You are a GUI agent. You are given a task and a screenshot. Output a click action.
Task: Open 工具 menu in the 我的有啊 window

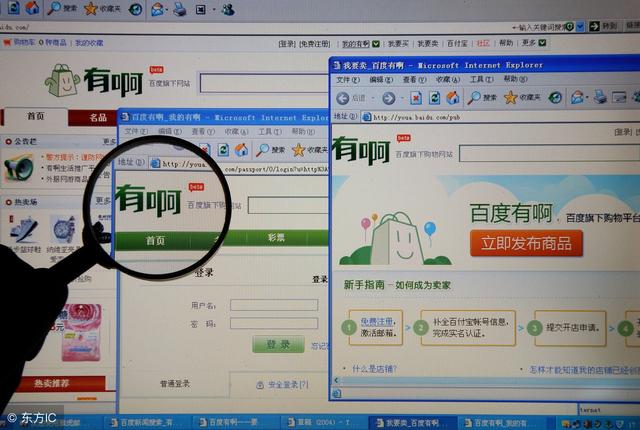(270, 132)
